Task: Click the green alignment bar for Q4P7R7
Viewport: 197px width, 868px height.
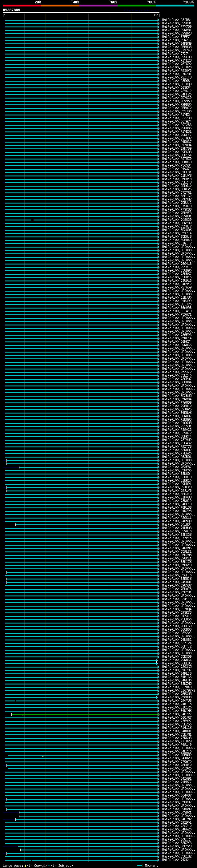Action: [85, 714]
